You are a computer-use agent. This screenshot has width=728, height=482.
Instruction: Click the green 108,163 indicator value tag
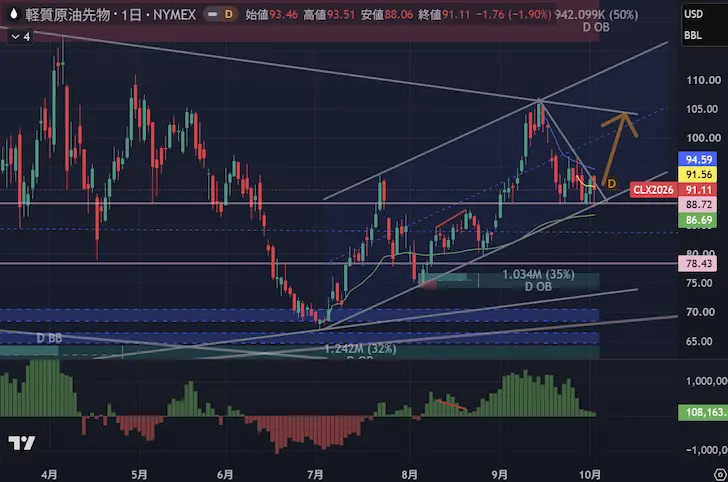[703, 412]
